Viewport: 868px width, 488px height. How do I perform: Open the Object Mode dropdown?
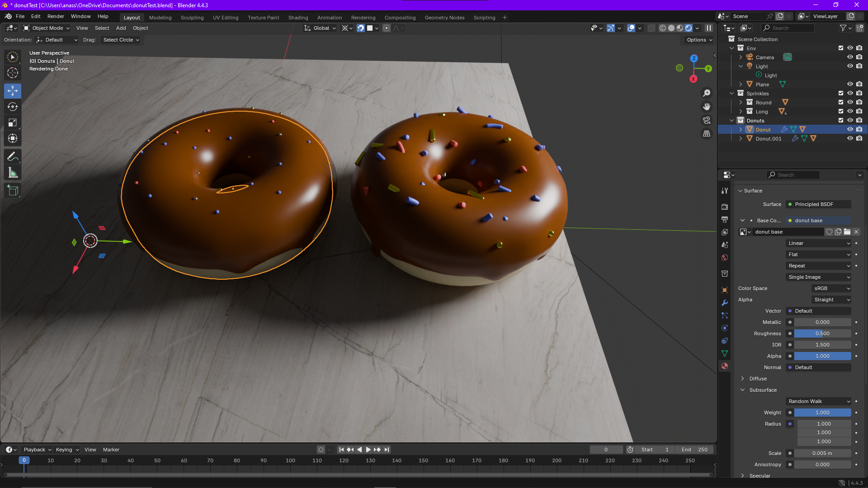[x=47, y=28]
